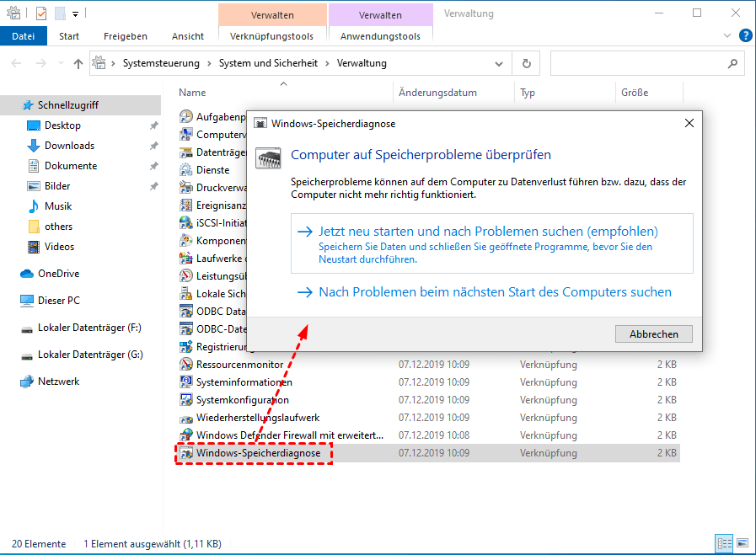
Task: Click the Ressourcenmonitor icon
Action: pyautogui.click(x=186, y=364)
